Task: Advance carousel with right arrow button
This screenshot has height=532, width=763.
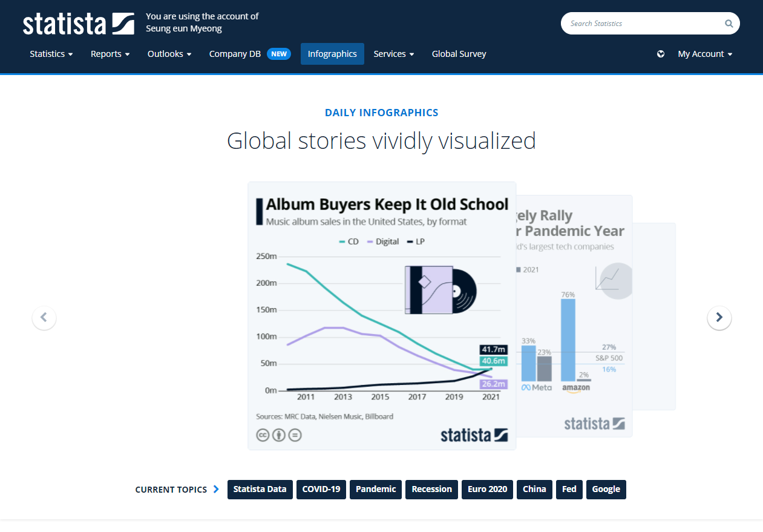Action: click(x=719, y=317)
